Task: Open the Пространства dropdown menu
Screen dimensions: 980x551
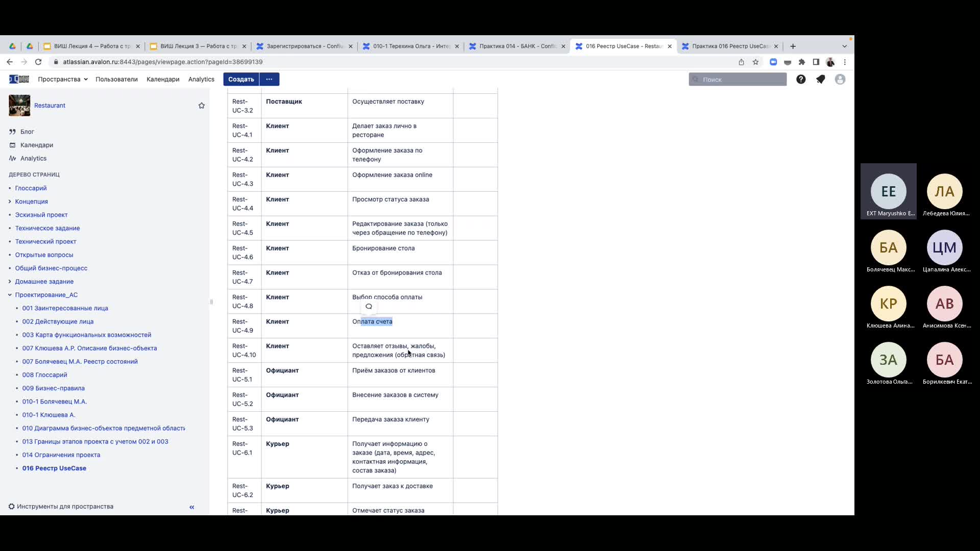Action: [63, 79]
